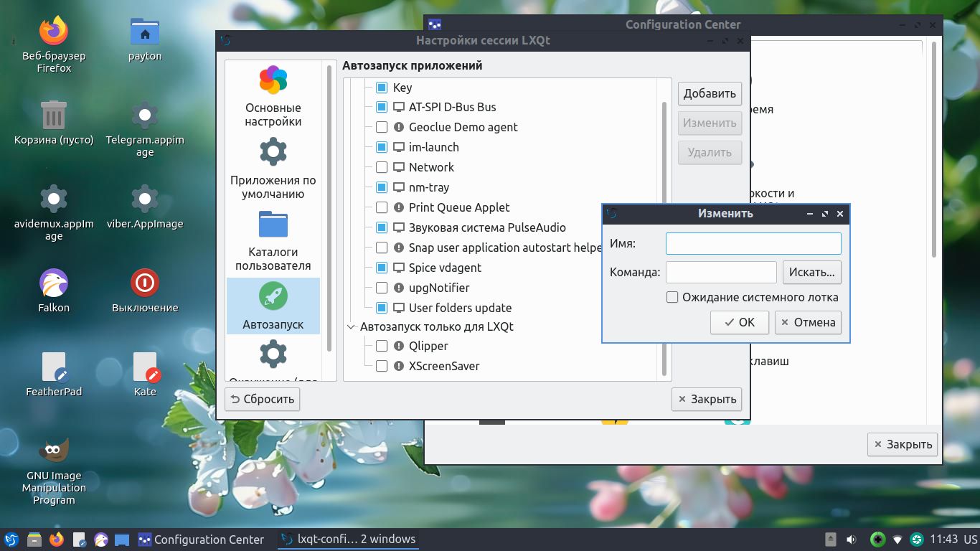Click the show desktop taskbar icon
This screenshot has height=551, width=980.
pyautogui.click(x=122, y=540)
